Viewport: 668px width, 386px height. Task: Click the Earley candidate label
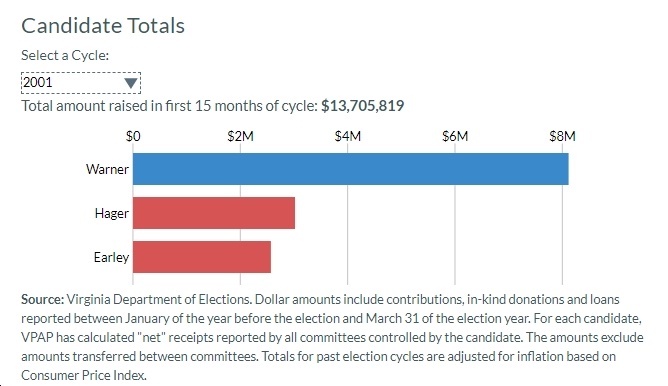pos(111,257)
